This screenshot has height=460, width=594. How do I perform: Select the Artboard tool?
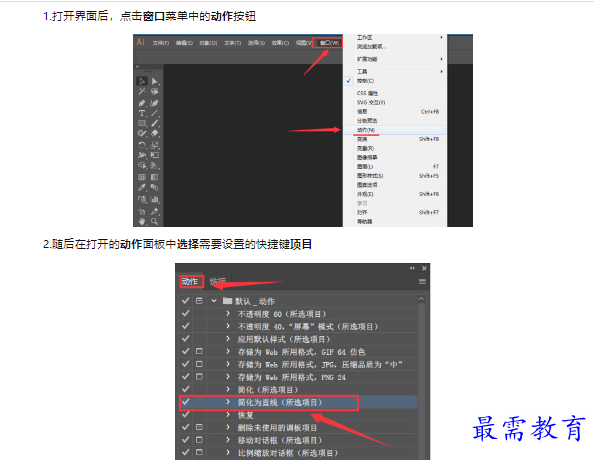[142, 211]
